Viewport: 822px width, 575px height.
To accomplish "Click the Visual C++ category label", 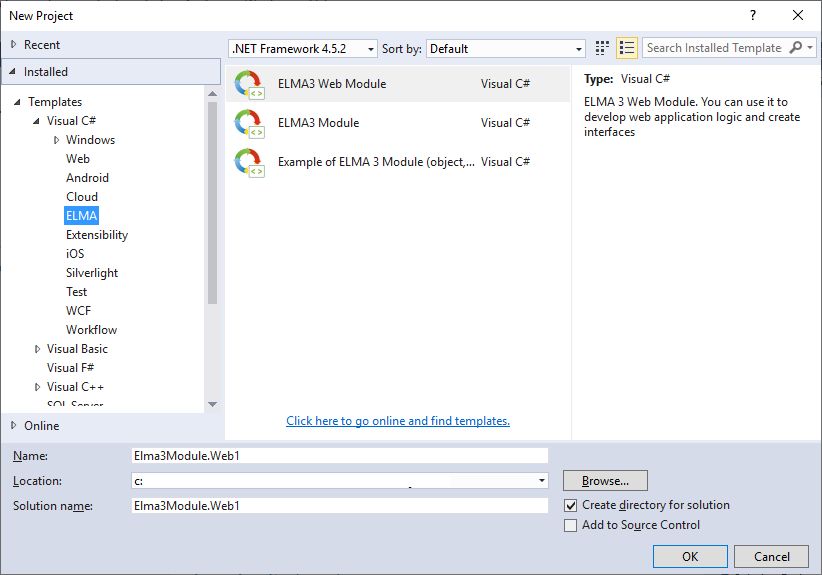I will pos(75,386).
